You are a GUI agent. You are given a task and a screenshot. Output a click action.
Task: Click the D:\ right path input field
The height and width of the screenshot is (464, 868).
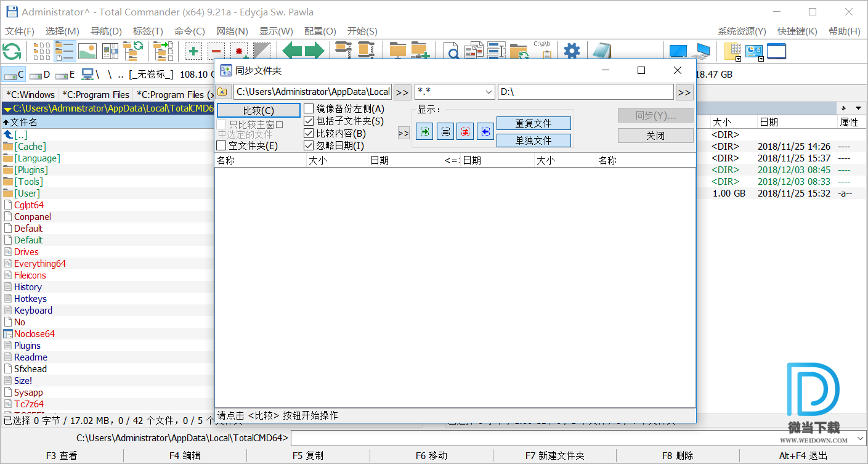pos(586,92)
